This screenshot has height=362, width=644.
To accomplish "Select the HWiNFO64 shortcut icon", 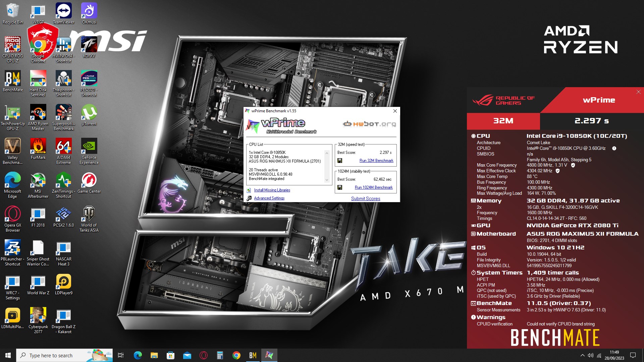I will [64, 50].
